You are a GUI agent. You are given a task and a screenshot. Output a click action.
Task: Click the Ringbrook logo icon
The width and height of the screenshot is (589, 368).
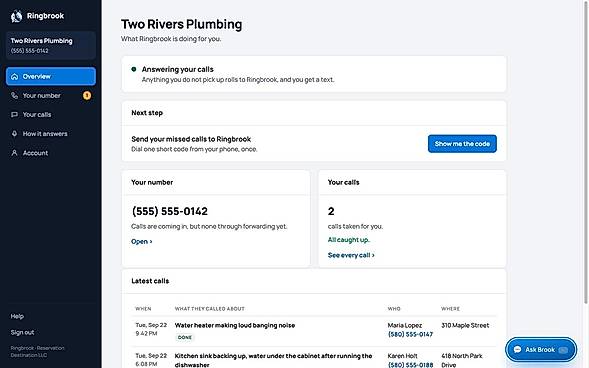16,16
